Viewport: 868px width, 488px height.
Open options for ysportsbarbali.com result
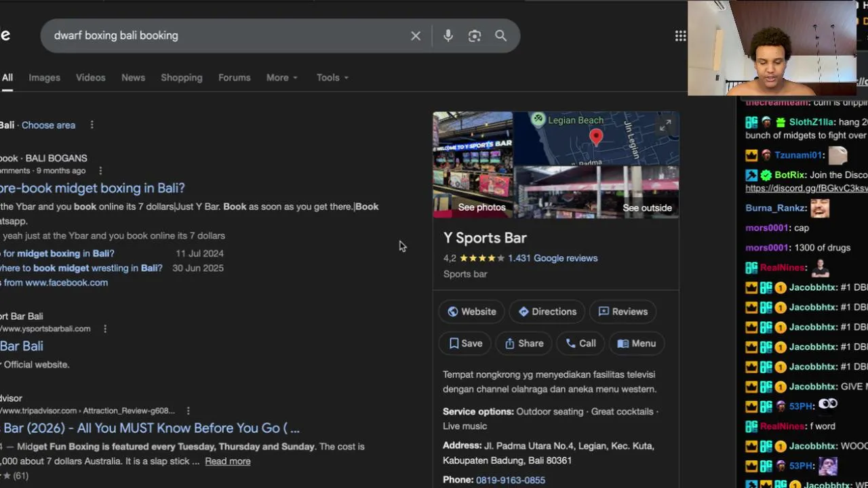105,329
